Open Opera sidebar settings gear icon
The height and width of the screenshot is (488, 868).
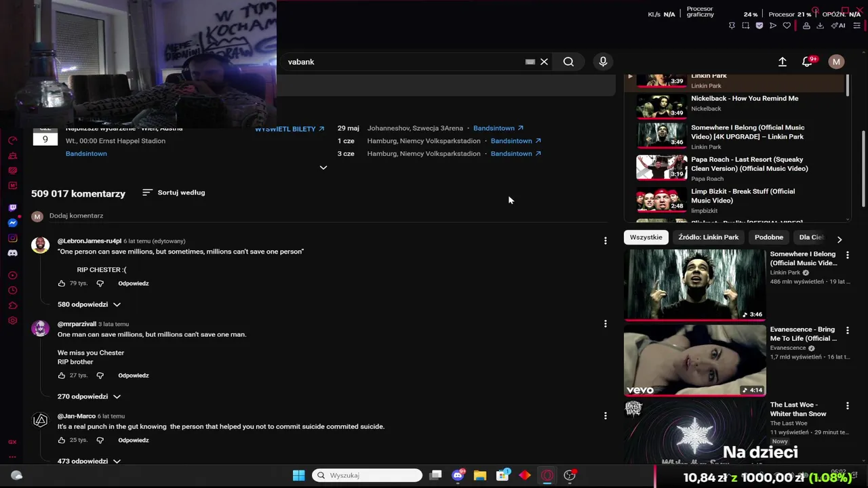12,321
